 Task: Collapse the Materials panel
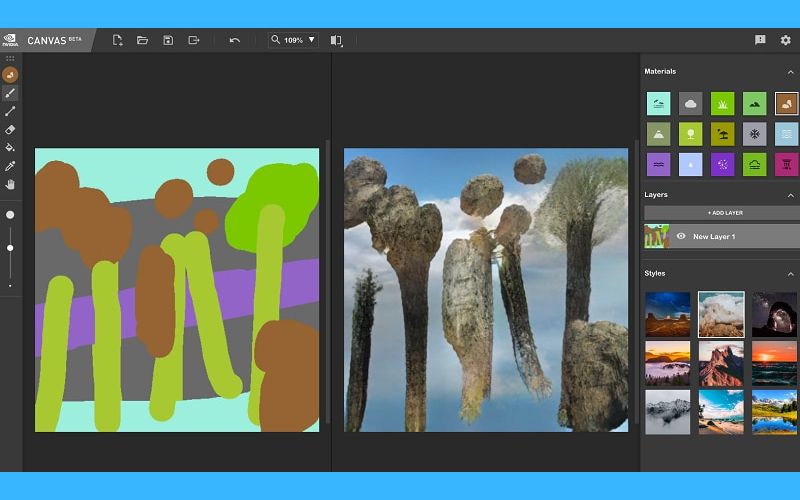[790, 72]
